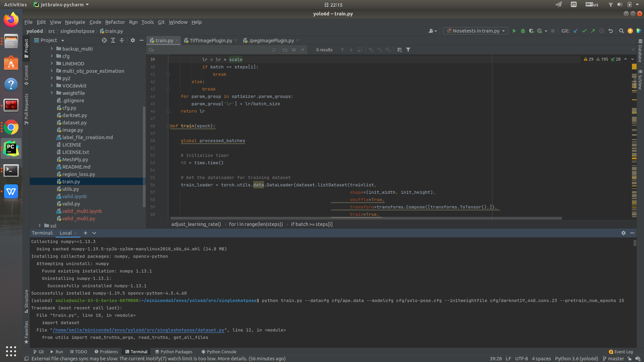The image size is (644, 362).
Task: Start debugging with the bug icon
Action: pyautogui.click(x=523, y=31)
